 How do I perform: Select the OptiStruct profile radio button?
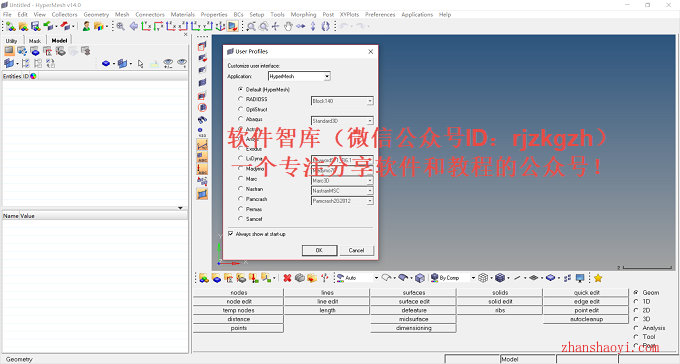(x=240, y=109)
